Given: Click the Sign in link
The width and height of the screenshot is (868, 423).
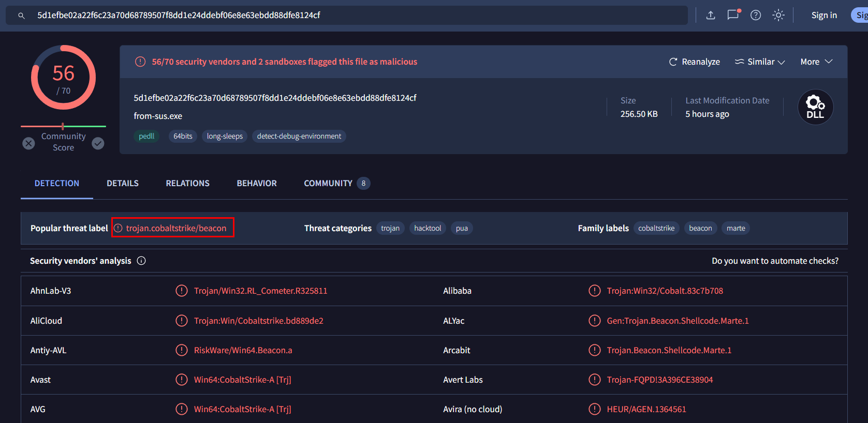Looking at the screenshot, I should click(824, 16).
